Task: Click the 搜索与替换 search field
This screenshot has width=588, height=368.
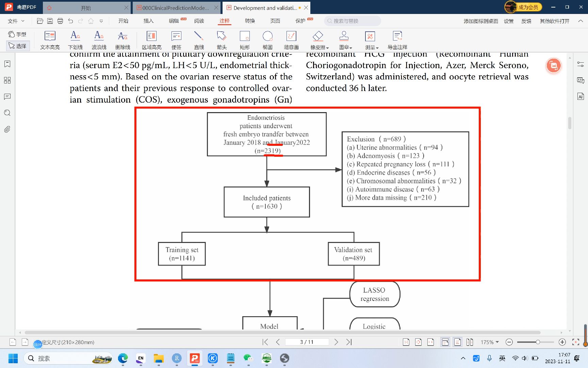Action: click(353, 21)
